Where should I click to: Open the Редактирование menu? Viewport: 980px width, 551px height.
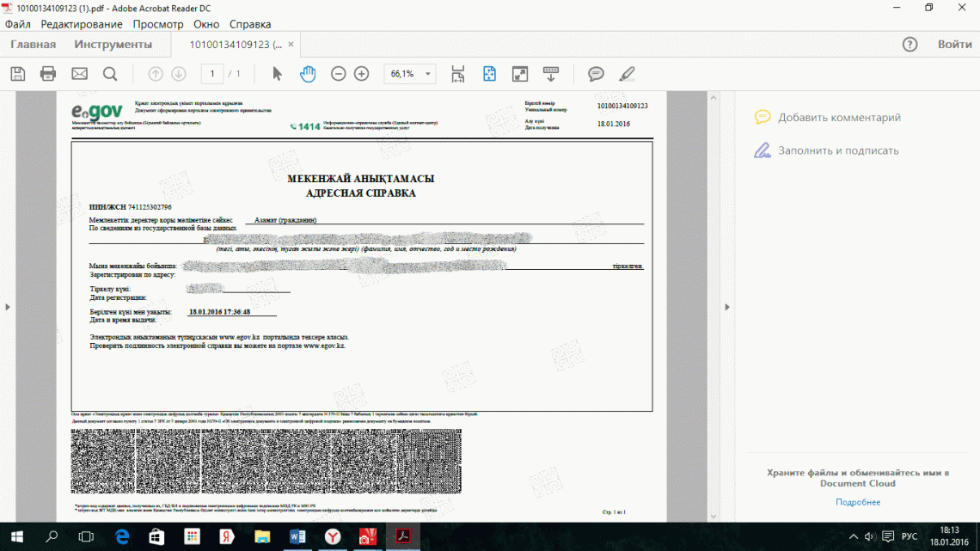coord(82,25)
